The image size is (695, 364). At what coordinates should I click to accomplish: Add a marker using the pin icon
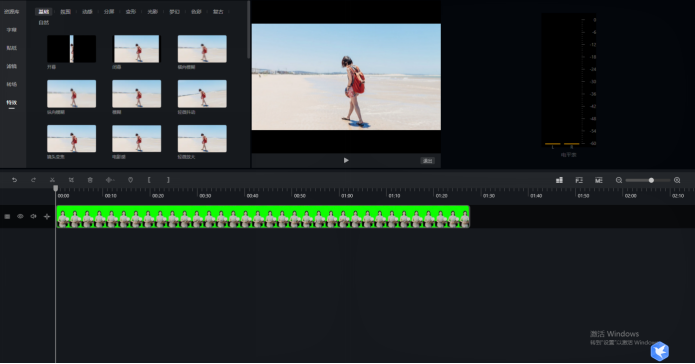point(130,180)
